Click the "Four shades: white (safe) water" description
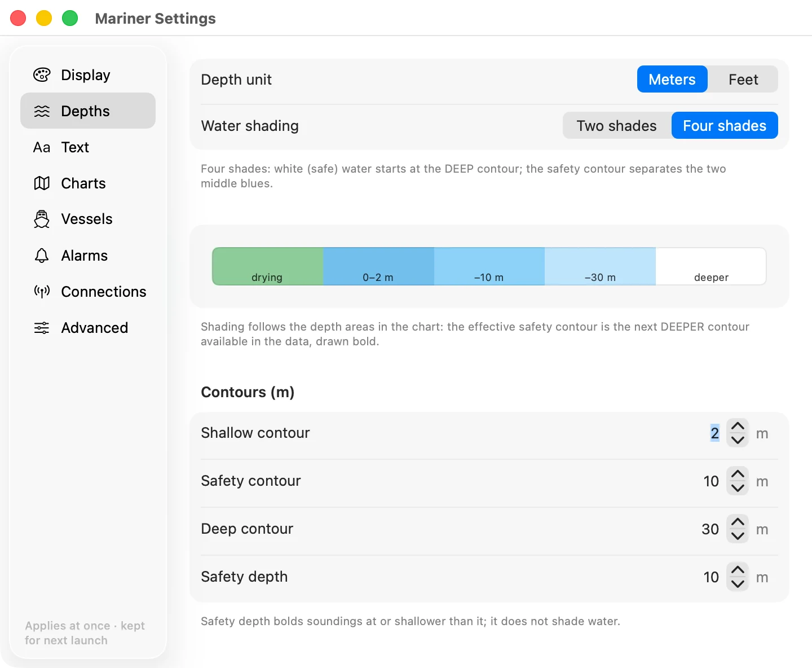 (x=463, y=176)
